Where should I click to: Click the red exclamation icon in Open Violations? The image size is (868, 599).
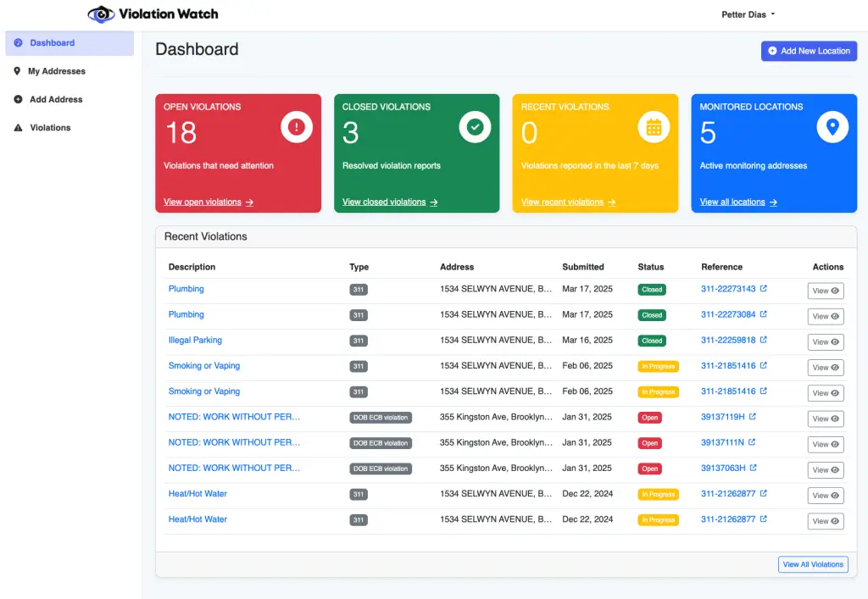(x=297, y=127)
